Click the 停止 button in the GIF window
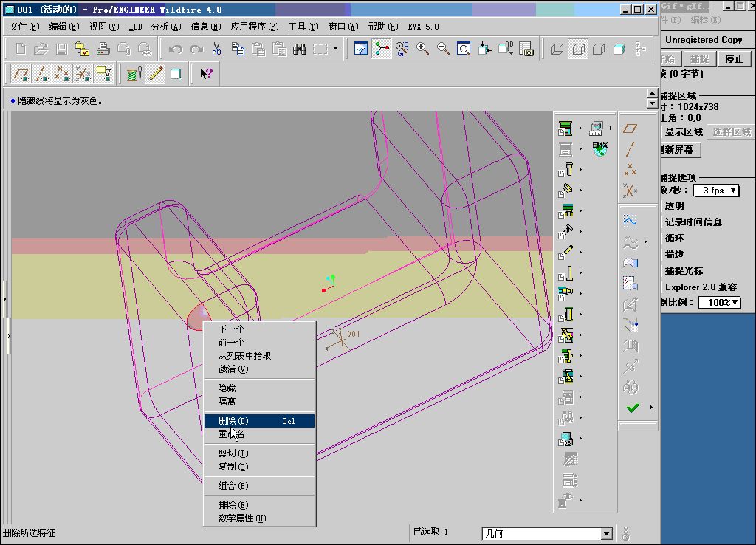The height and width of the screenshot is (545, 756). [x=734, y=59]
